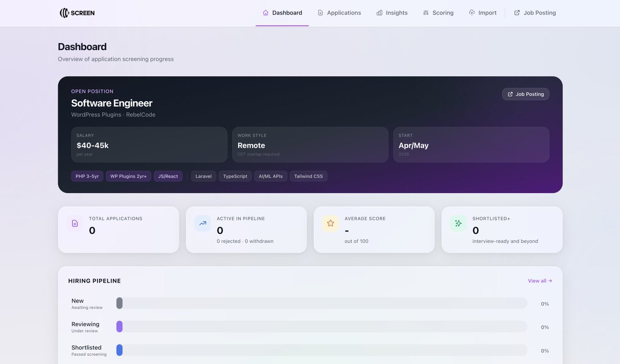This screenshot has width=620, height=364.
Task: Click the sparkle icon on Shortlisted+ card
Action: (458, 223)
